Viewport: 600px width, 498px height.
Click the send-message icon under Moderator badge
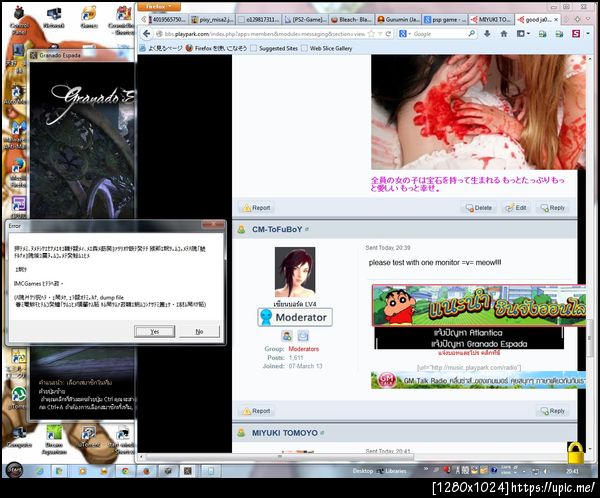point(303,336)
